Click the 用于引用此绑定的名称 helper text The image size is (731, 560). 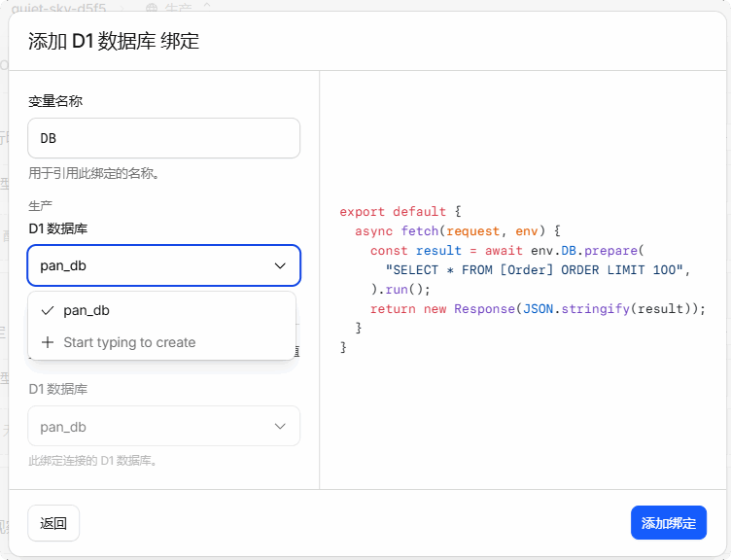tap(93, 173)
